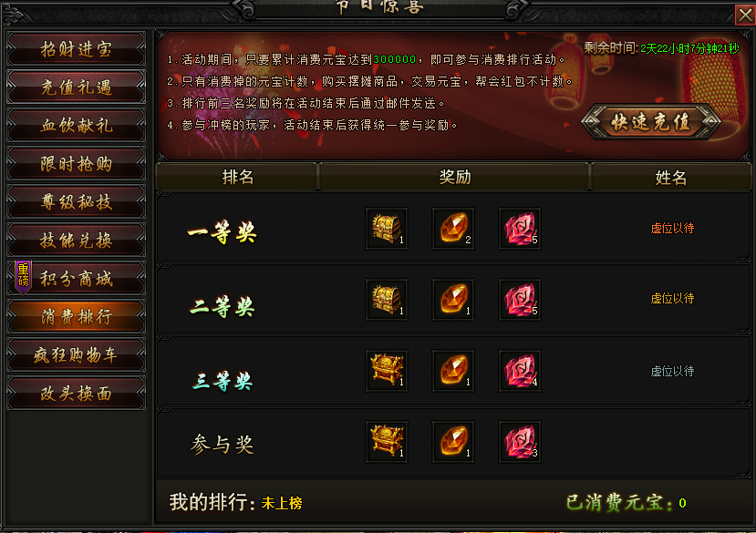Select the third prize golden chest icon

(387, 371)
